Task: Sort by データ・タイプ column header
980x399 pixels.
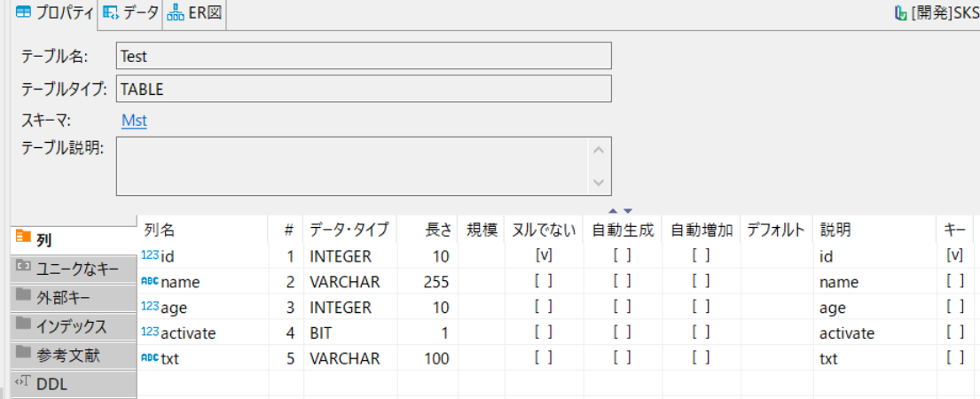Action: (349, 230)
